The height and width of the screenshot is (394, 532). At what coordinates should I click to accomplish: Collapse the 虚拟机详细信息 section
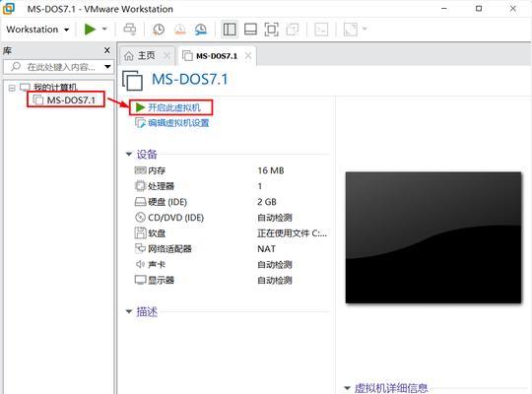click(347, 387)
